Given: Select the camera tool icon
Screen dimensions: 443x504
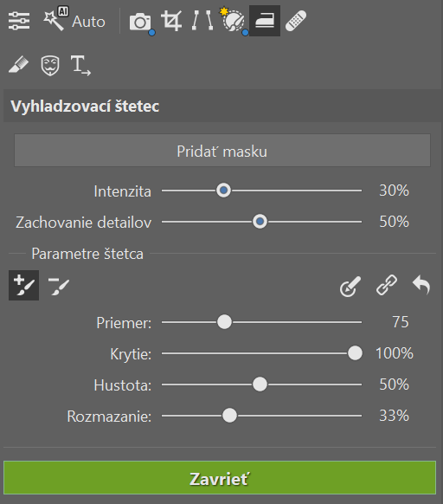Looking at the screenshot, I should [x=140, y=22].
